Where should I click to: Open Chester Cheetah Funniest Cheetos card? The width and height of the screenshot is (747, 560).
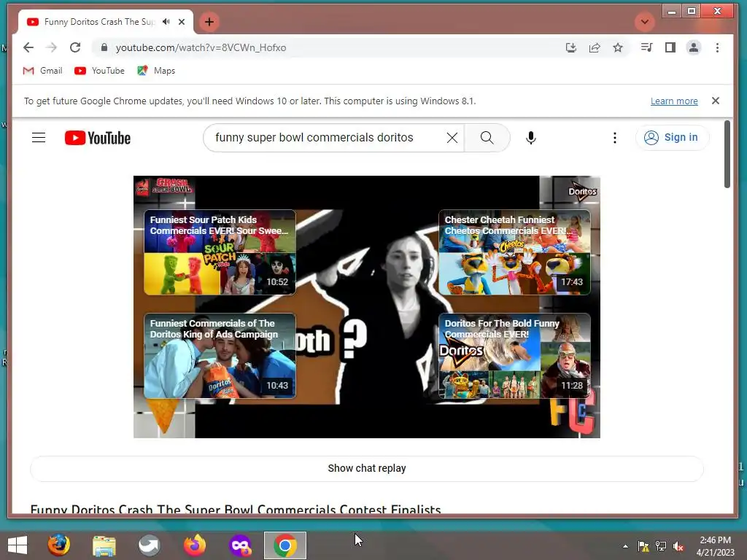click(x=514, y=252)
